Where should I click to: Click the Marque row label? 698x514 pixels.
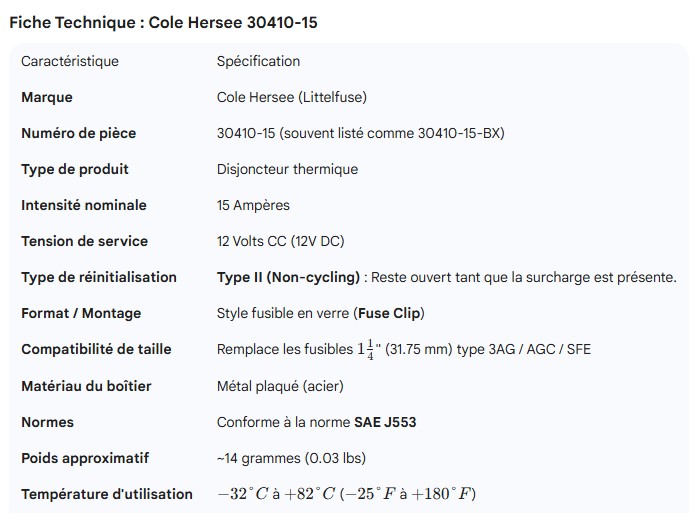[47, 98]
